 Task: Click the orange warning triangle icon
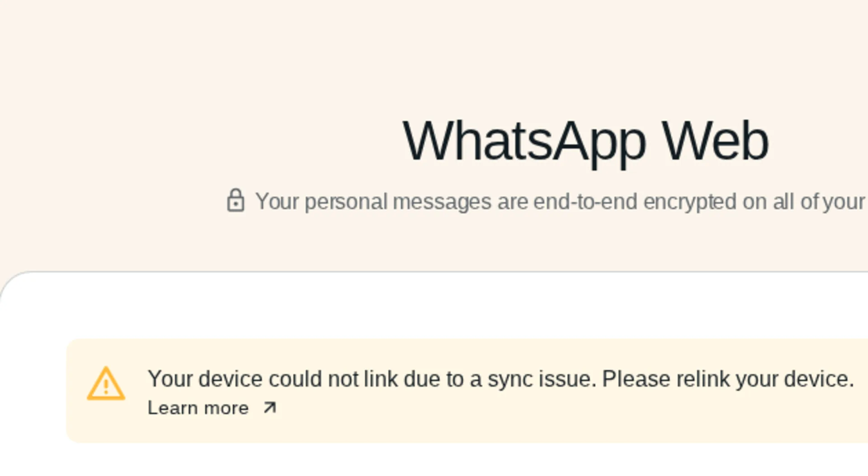coord(106,383)
